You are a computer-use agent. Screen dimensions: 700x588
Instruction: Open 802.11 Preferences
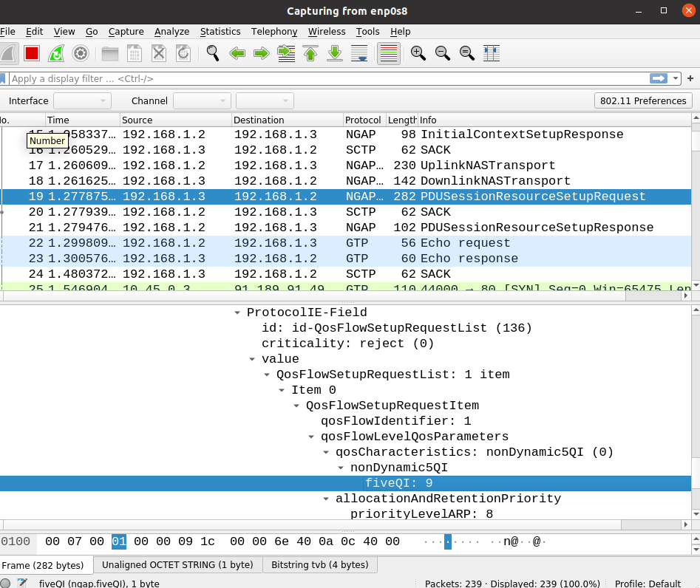coord(642,100)
